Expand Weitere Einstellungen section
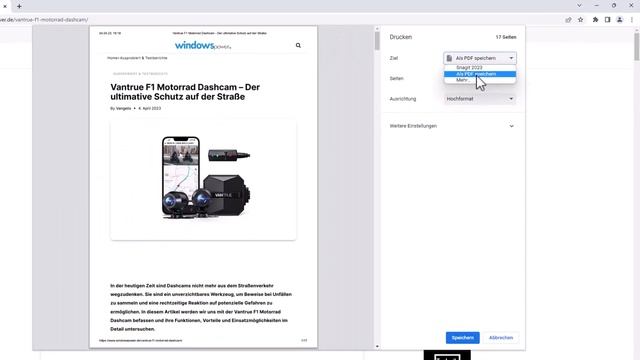The image size is (640, 360). (x=452, y=126)
